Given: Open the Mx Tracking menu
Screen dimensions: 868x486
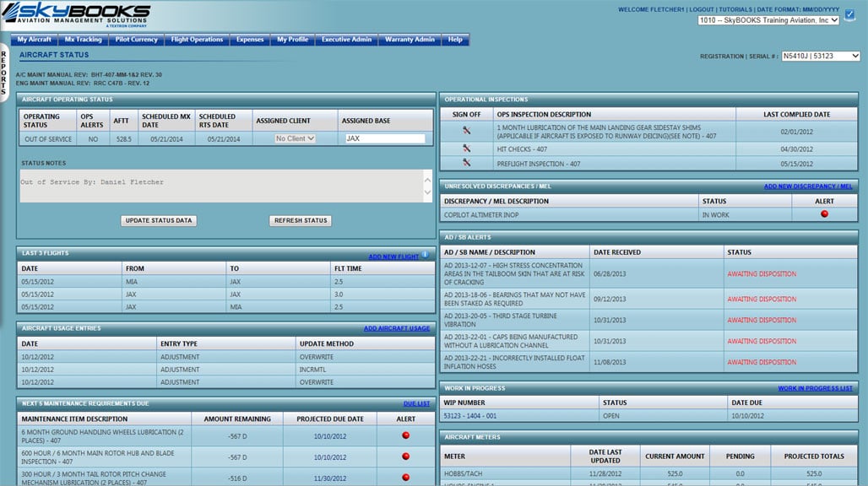Looking at the screenshot, I should point(83,40).
